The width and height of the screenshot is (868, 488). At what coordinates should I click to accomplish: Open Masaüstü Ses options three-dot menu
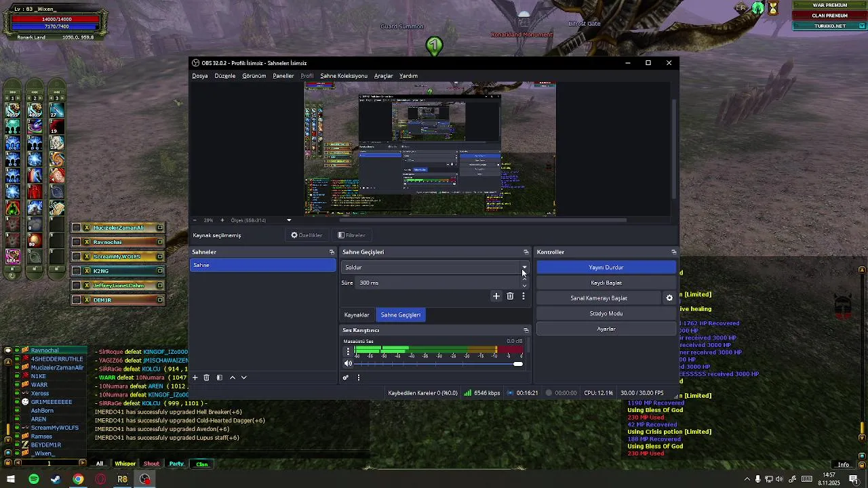349,351
